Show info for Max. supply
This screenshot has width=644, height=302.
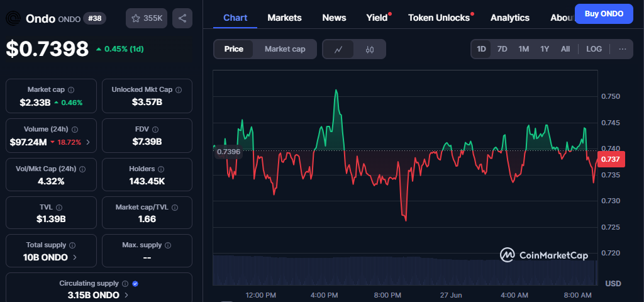click(168, 245)
